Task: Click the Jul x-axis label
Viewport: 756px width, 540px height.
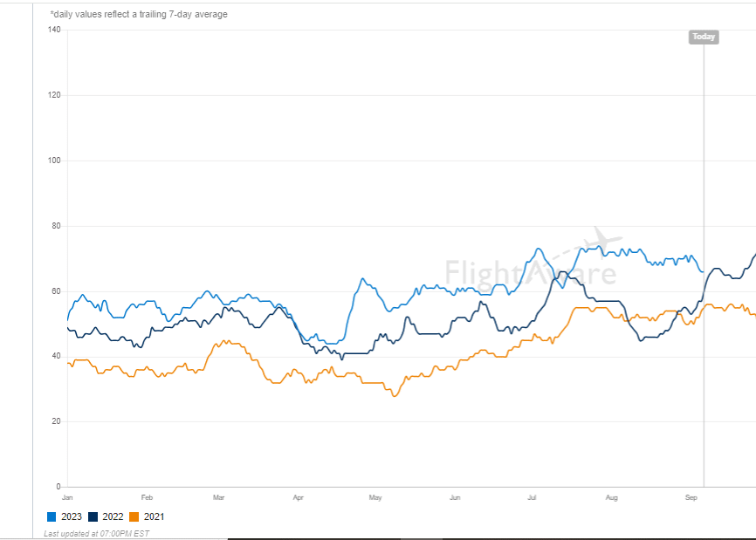Action: pyautogui.click(x=532, y=497)
